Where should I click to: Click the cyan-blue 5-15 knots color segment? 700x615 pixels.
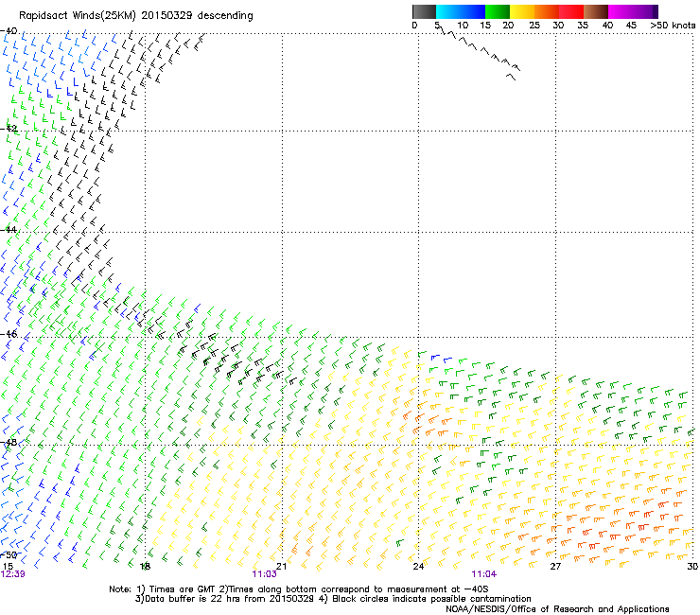tap(461, 11)
